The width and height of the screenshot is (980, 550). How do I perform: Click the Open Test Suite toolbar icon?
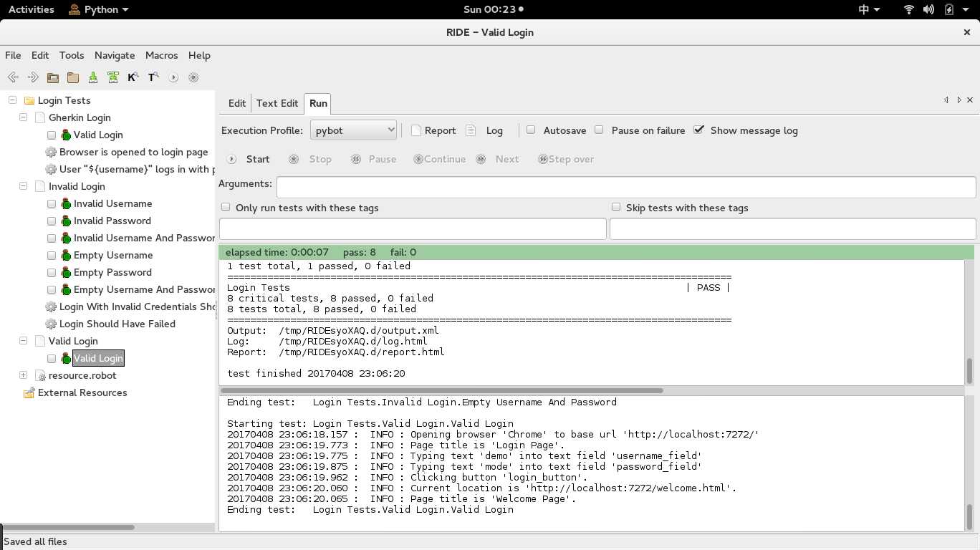click(x=53, y=77)
